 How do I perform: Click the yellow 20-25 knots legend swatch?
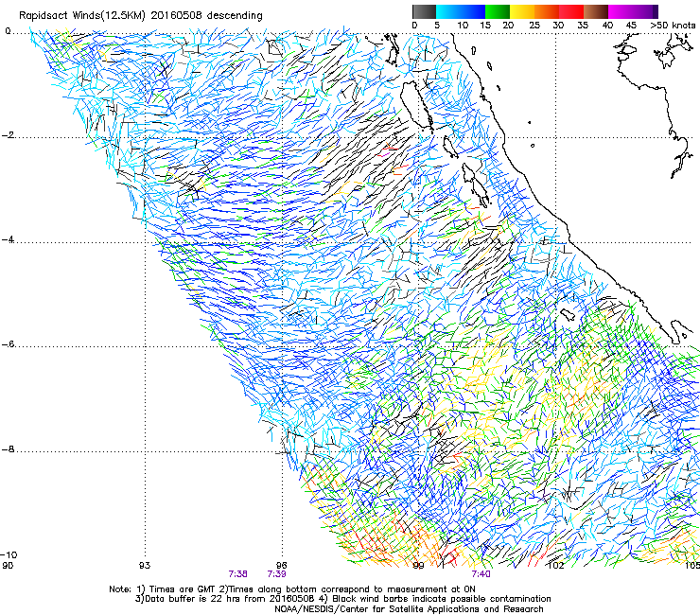[x=522, y=11]
